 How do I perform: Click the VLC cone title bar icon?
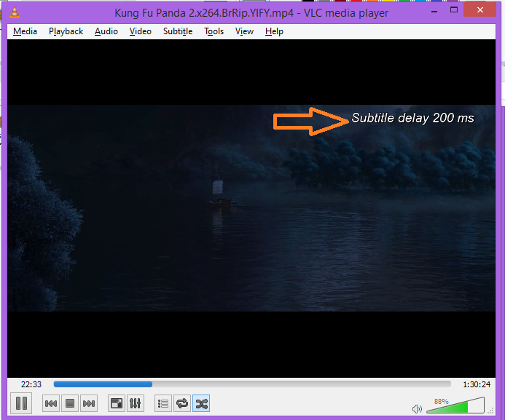pyautogui.click(x=15, y=12)
